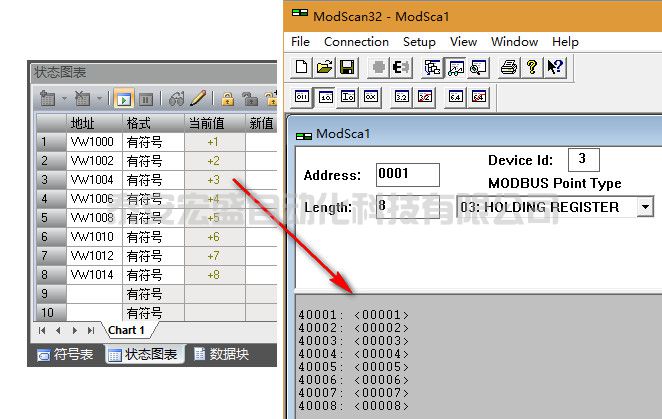Toggle the chart status monitoring play button
The image size is (662, 419).
[123, 98]
